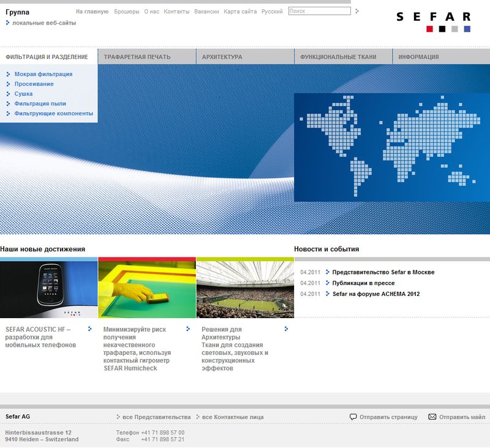Expand the локальные веб-сайты list
The height and width of the screenshot is (448, 490).
pos(44,23)
